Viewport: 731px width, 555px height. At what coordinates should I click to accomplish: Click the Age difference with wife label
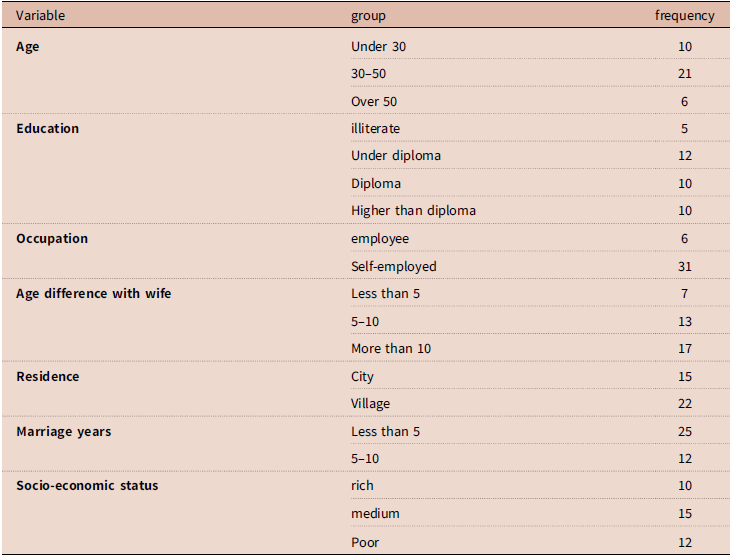point(94,294)
